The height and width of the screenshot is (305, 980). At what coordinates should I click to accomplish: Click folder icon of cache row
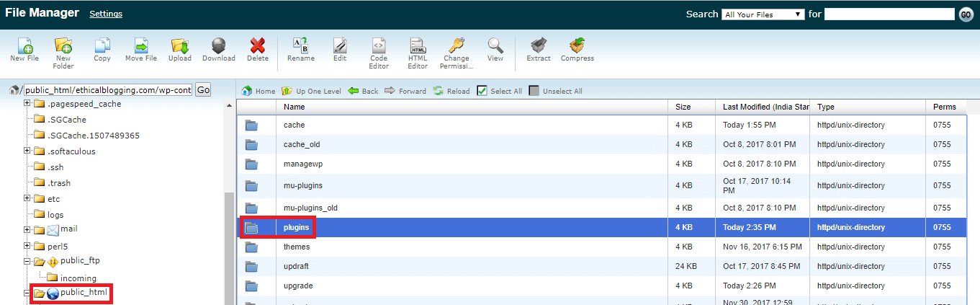point(251,125)
